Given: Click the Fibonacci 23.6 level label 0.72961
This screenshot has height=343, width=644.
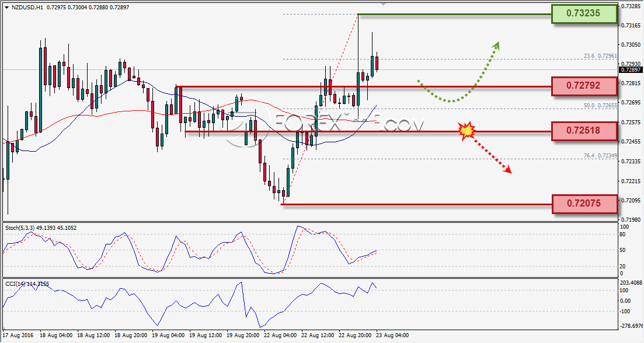Looking at the screenshot, I should [x=600, y=56].
